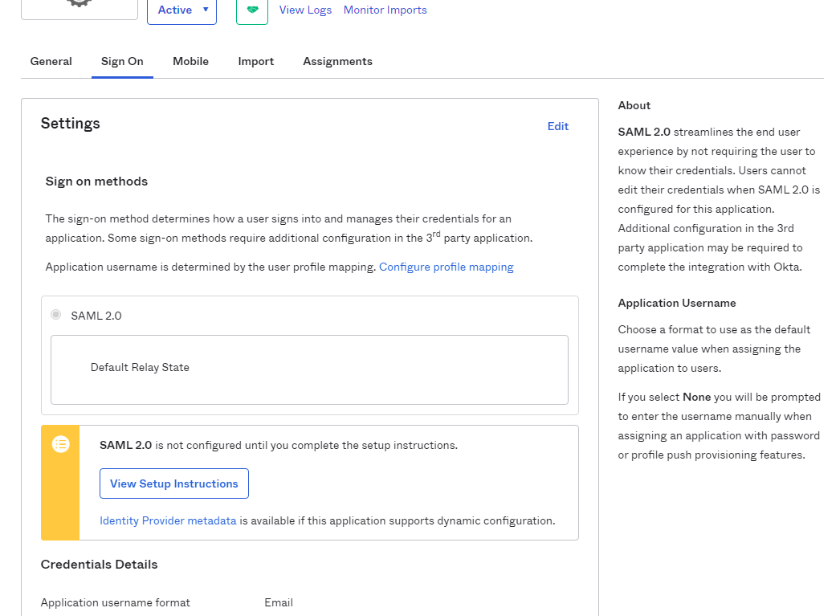Click the Default Relay State box
840x616 pixels.
(309, 369)
